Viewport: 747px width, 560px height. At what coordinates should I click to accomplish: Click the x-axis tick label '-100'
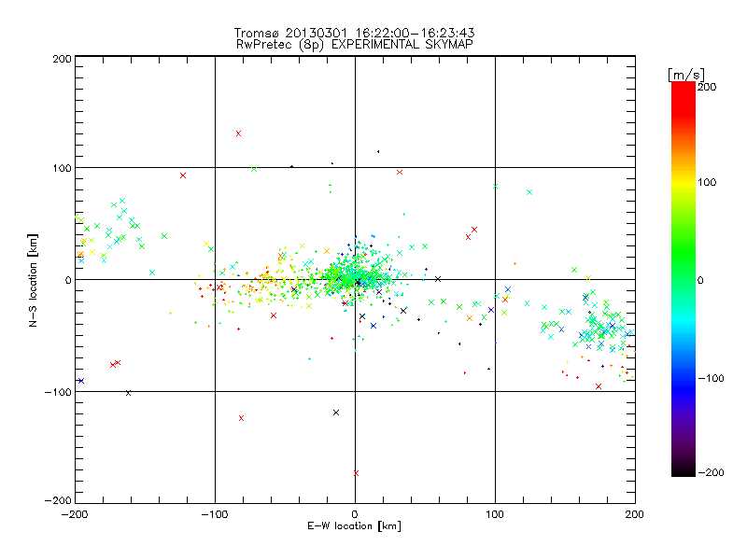pyautogui.click(x=215, y=514)
